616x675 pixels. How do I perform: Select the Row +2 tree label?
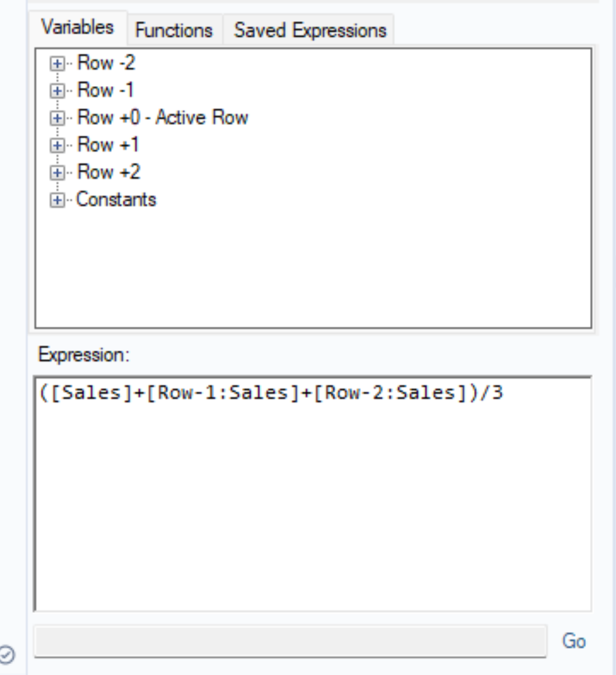tap(108, 173)
